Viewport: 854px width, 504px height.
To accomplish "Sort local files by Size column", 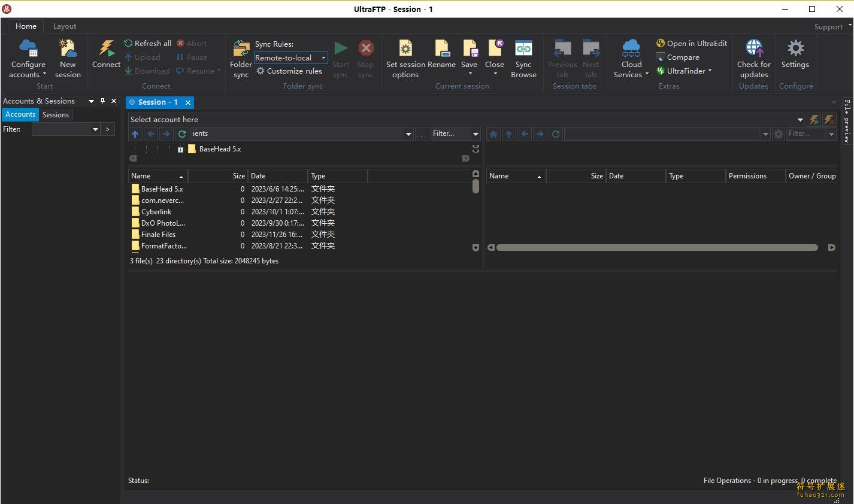I will [x=218, y=176].
